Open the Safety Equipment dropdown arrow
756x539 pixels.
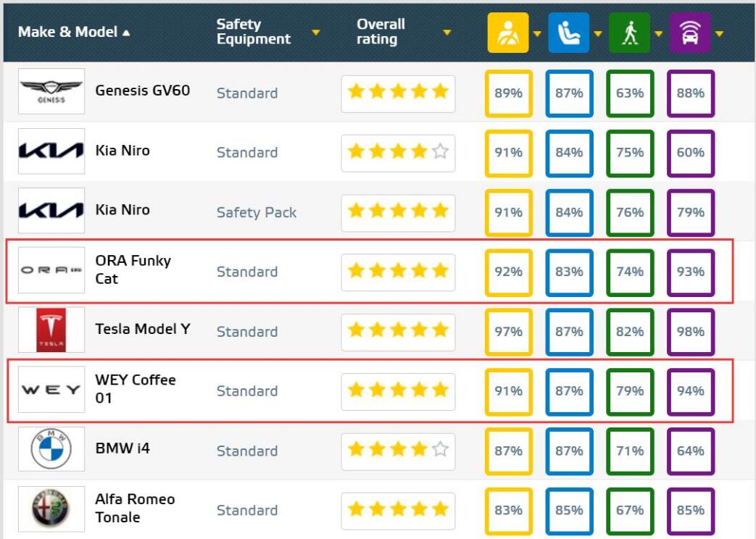coord(316,33)
